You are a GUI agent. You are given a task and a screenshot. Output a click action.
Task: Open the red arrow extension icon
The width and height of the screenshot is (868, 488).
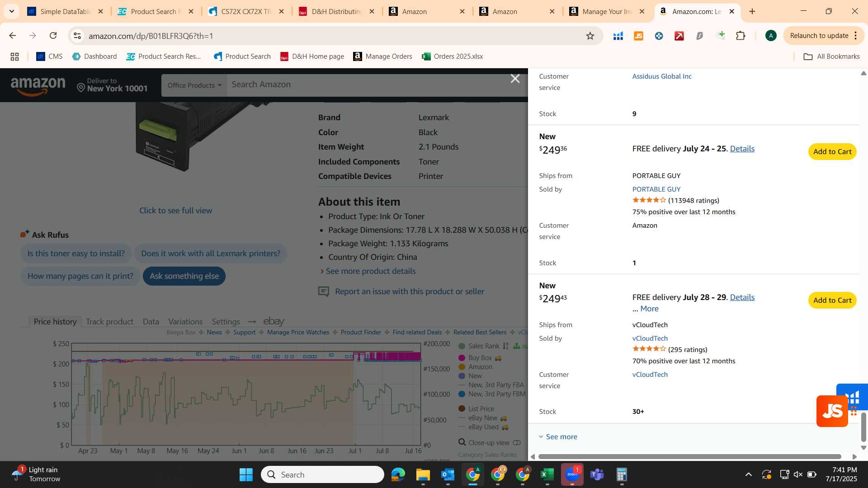point(679,36)
